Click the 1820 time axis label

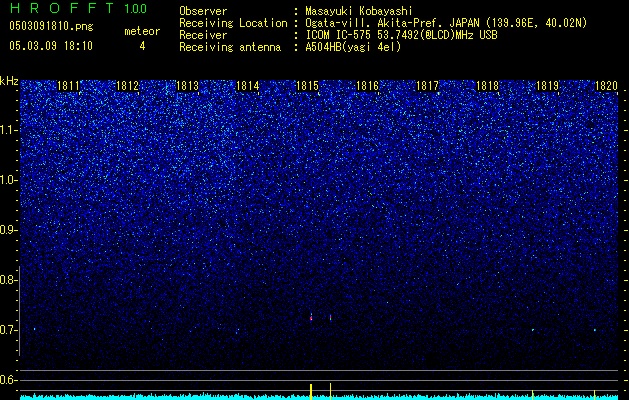pos(606,86)
